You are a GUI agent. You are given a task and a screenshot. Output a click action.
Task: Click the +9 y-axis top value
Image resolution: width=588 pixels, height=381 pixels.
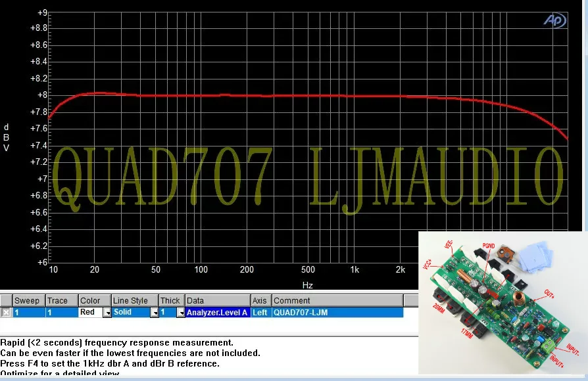pyautogui.click(x=42, y=12)
